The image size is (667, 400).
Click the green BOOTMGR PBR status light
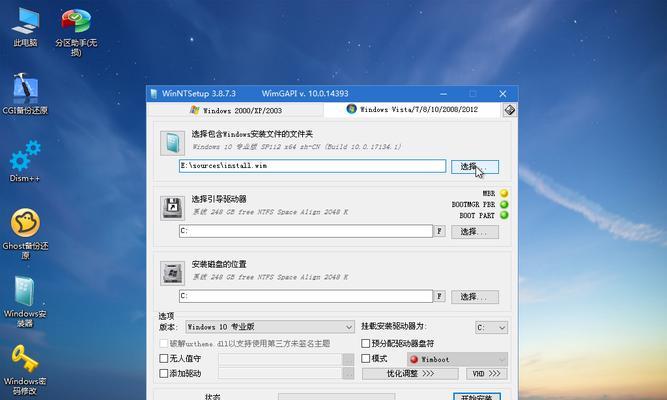(x=504, y=204)
